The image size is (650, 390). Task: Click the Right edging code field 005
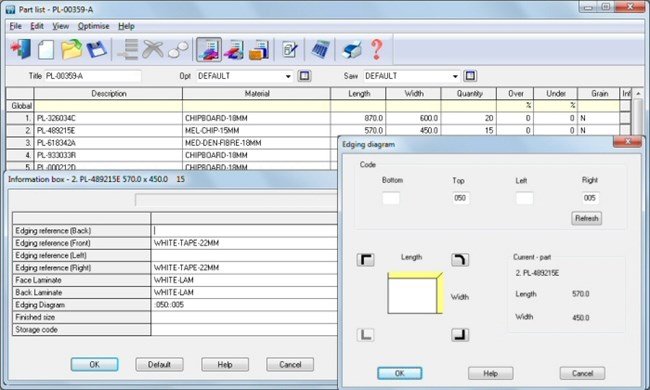click(x=590, y=198)
